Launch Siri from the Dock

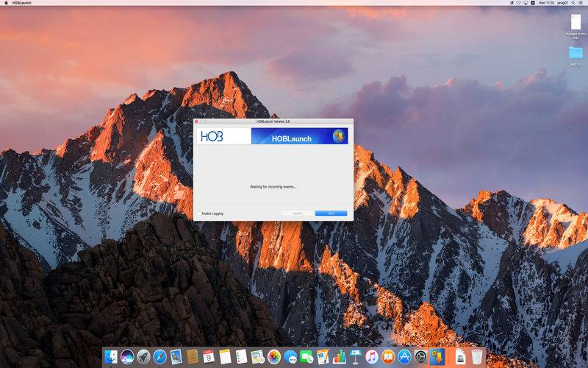click(x=127, y=357)
